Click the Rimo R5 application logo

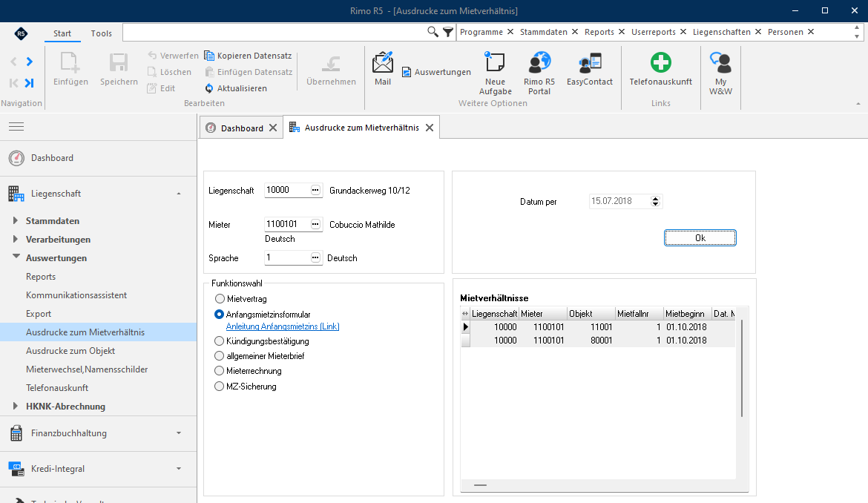(x=21, y=33)
